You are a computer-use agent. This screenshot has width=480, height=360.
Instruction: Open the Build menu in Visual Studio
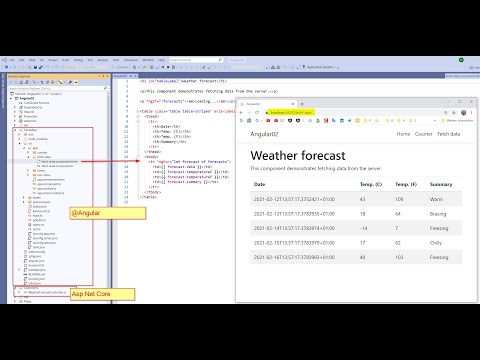point(66,60)
